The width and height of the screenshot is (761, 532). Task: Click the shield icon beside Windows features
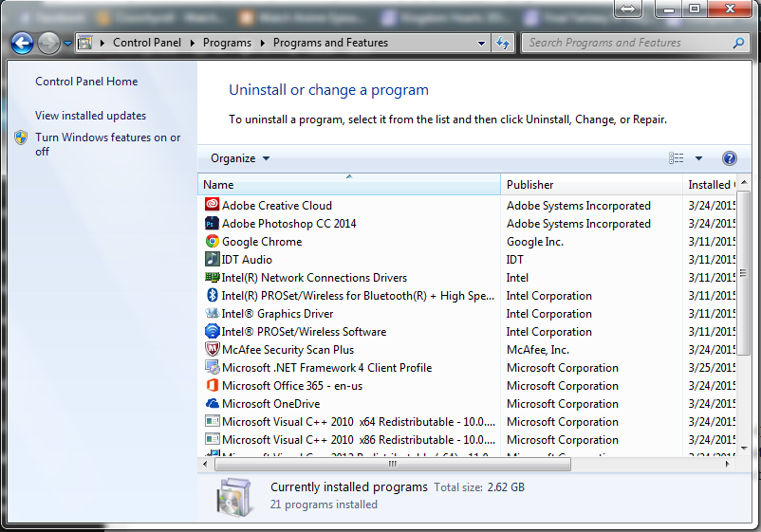21,138
